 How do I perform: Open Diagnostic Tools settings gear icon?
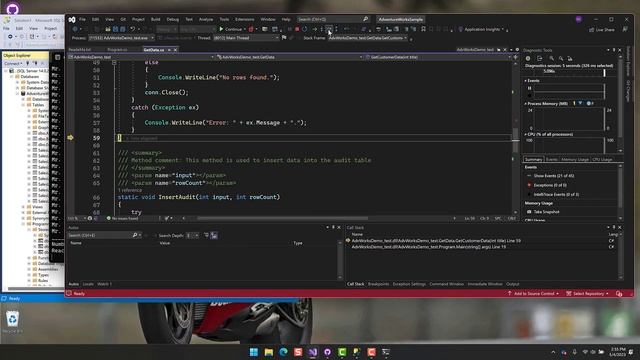click(x=528, y=58)
